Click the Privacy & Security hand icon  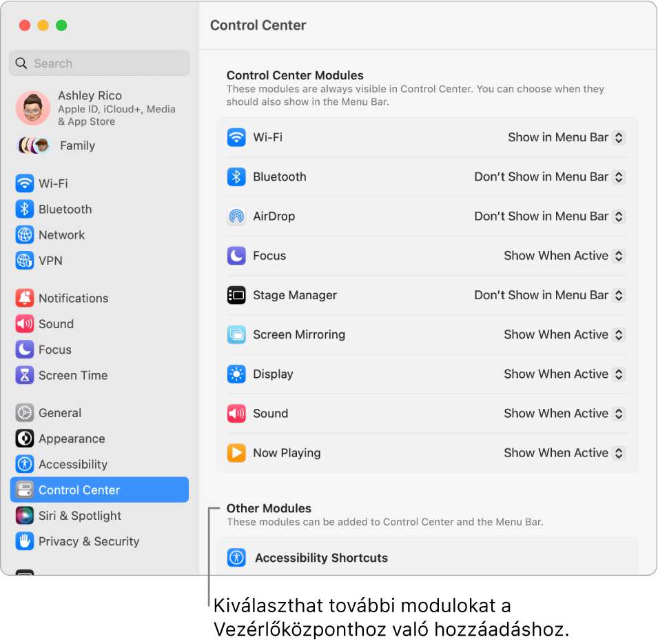[24, 541]
